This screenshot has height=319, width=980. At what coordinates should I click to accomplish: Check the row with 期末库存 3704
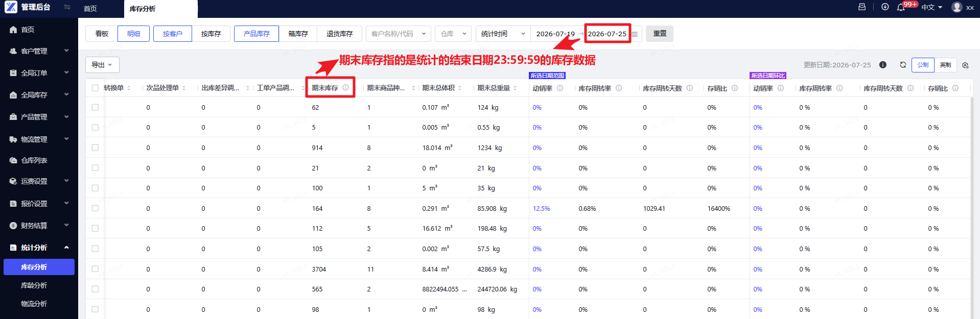(x=95, y=269)
